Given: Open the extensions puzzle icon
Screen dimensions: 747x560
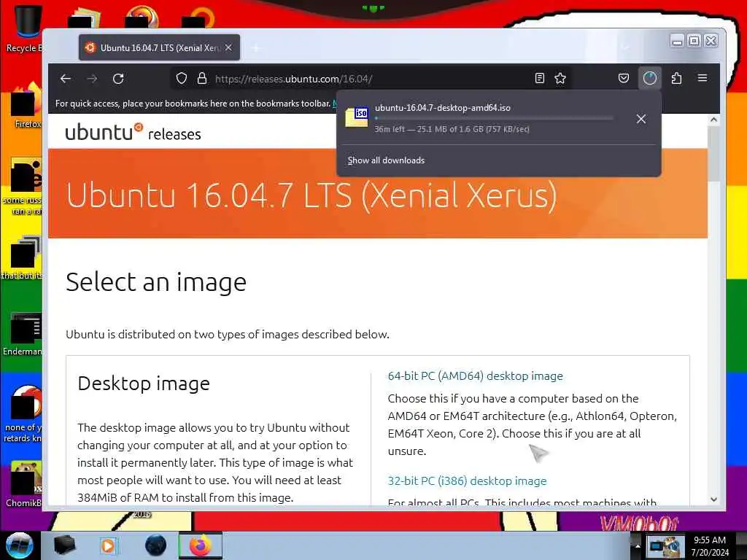Looking at the screenshot, I should pyautogui.click(x=676, y=78).
